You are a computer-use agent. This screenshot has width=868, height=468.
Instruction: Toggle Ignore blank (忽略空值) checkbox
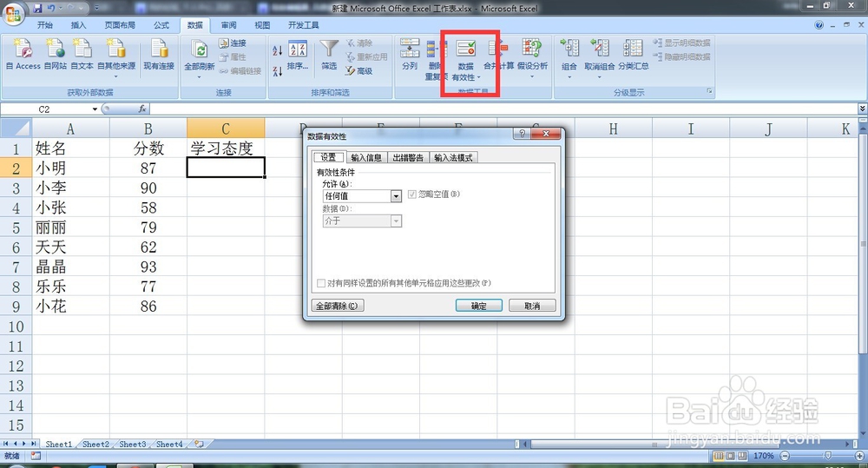[x=411, y=194]
